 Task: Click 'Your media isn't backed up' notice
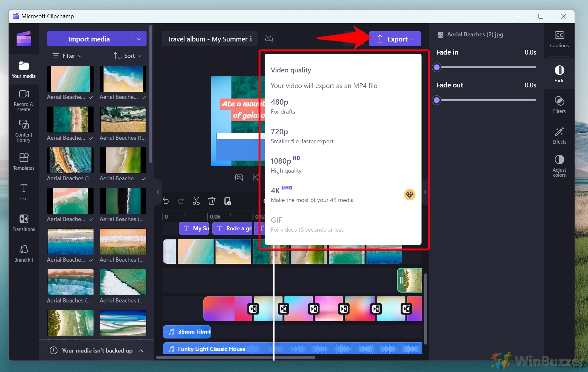97,351
